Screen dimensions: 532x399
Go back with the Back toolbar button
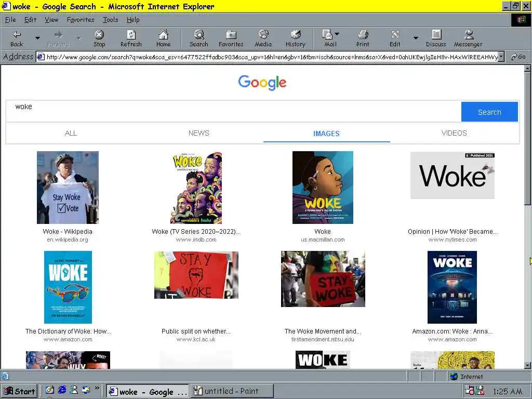click(17, 38)
